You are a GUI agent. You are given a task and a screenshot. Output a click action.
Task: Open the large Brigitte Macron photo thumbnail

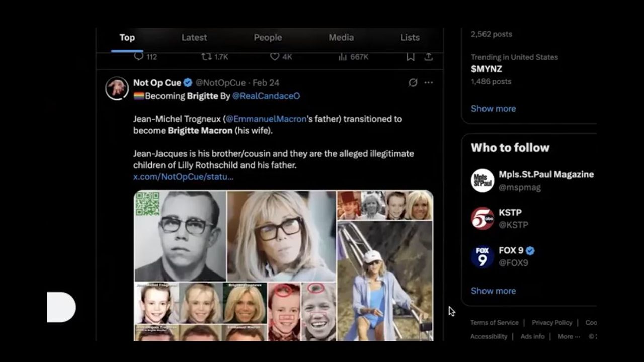(281, 235)
